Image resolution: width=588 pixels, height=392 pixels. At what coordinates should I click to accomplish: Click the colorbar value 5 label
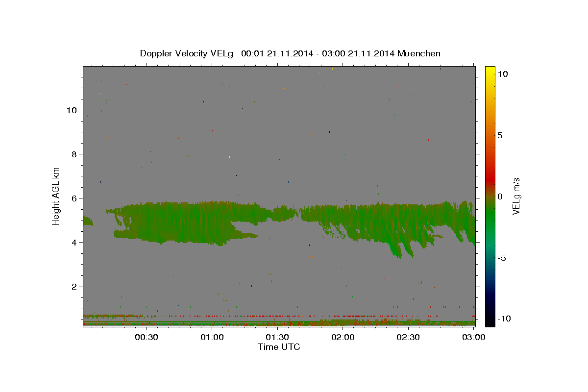(x=500, y=135)
